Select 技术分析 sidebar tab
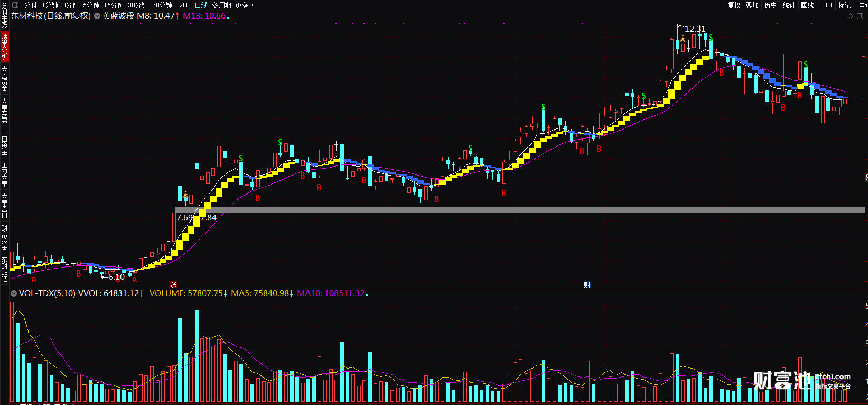Image resolution: width=868 pixels, height=405 pixels. [x=4, y=47]
